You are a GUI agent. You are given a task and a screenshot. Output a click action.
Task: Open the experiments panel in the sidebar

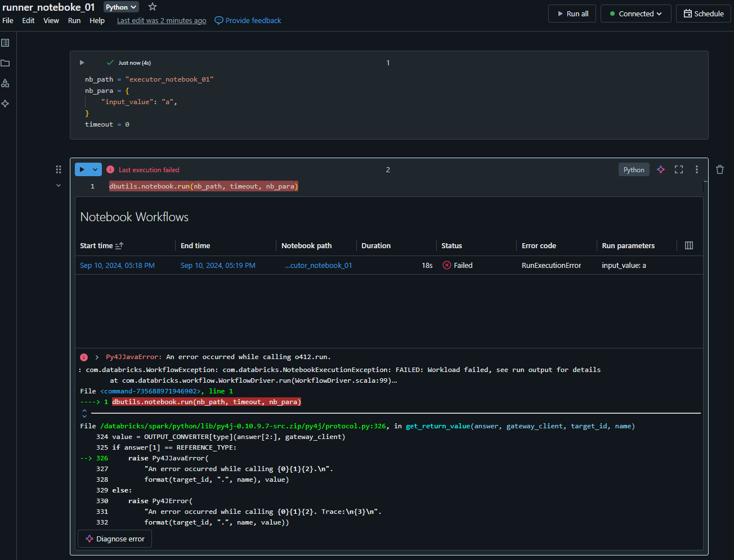pyautogui.click(x=6, y=83)
